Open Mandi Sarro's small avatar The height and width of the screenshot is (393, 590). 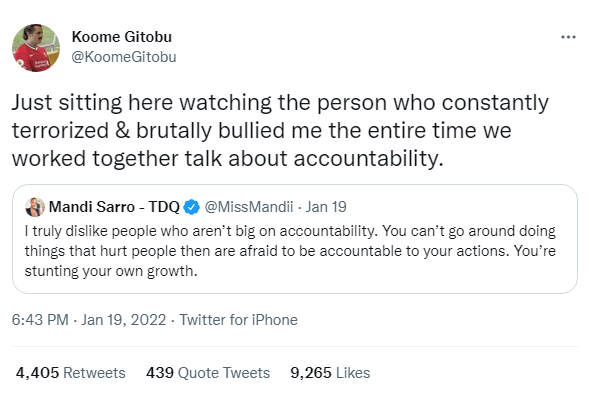pyautogui.click(x=35, y=207)
